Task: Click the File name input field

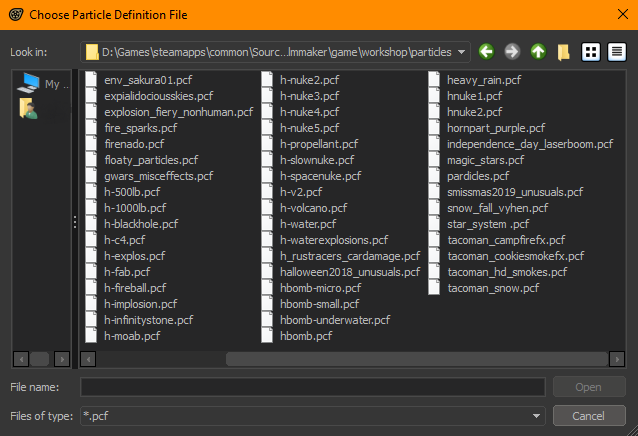Action: tap(312, 387)
